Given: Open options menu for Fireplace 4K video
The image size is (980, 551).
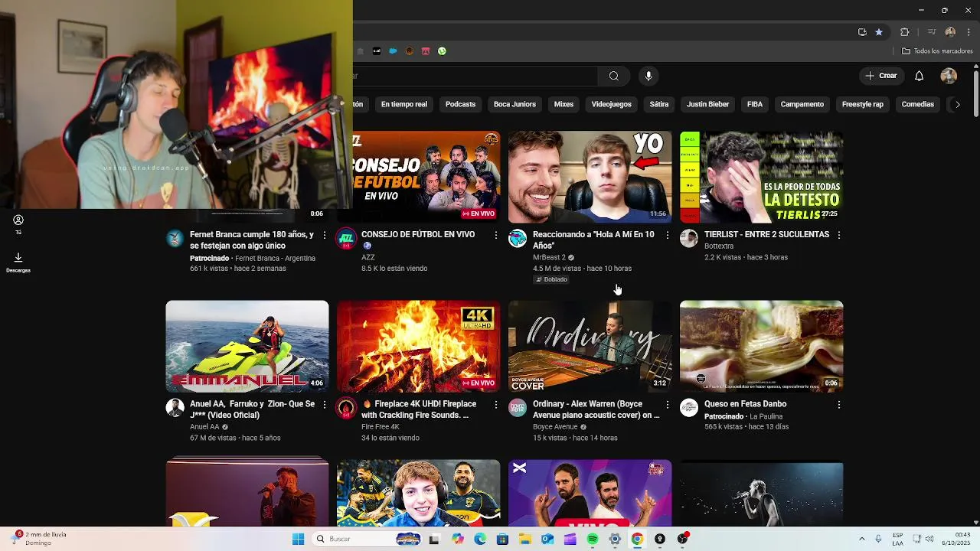Looking at the screenshot, I should coord(495,404).
